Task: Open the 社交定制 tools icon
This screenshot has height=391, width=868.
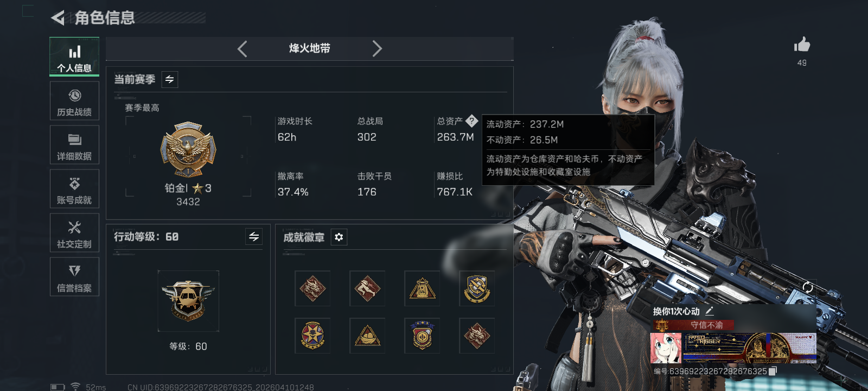Action: tap(74, 233)
